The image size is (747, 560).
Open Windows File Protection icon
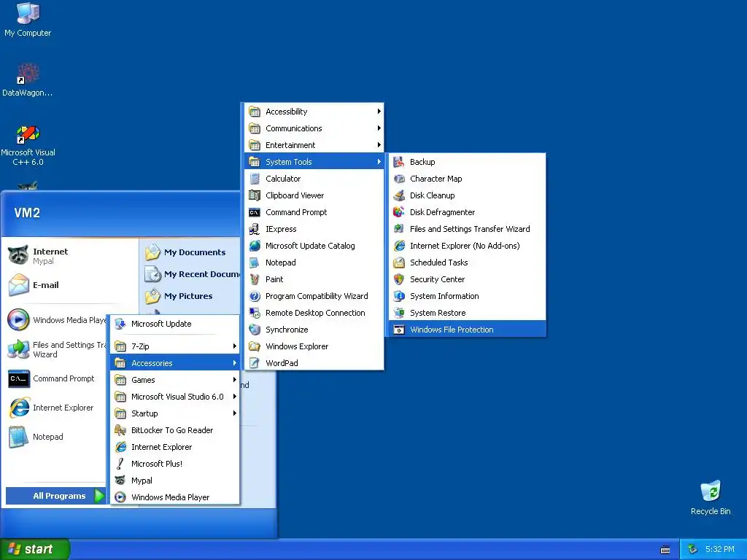399,330
